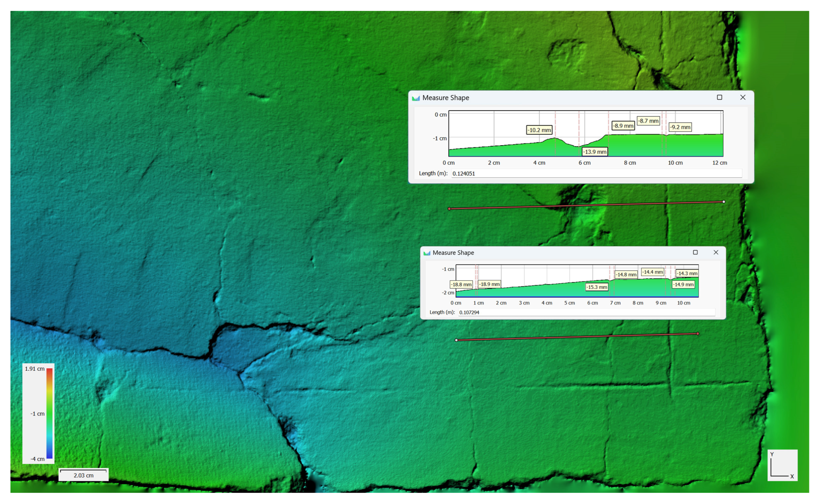
Task: Select the -9.2 mm label
Action: 680,127
